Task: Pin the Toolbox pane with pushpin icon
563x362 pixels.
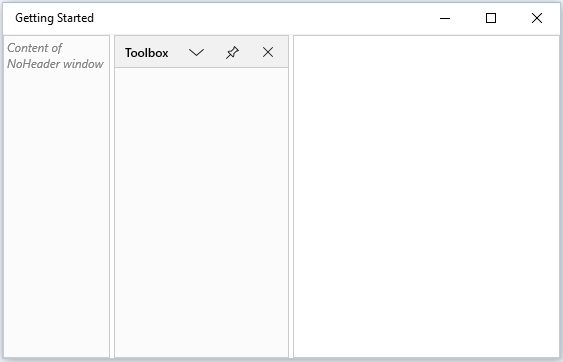Action: click(x=232, y=52)
